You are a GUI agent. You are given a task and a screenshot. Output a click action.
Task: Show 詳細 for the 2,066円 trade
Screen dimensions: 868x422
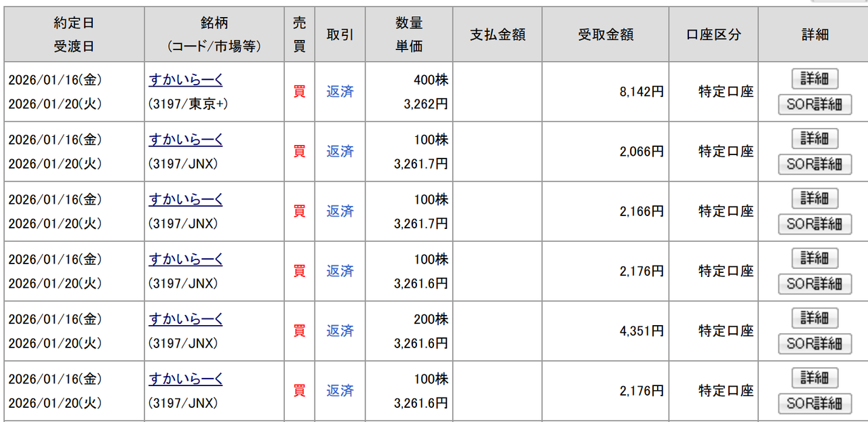click(x=814, y=138)
